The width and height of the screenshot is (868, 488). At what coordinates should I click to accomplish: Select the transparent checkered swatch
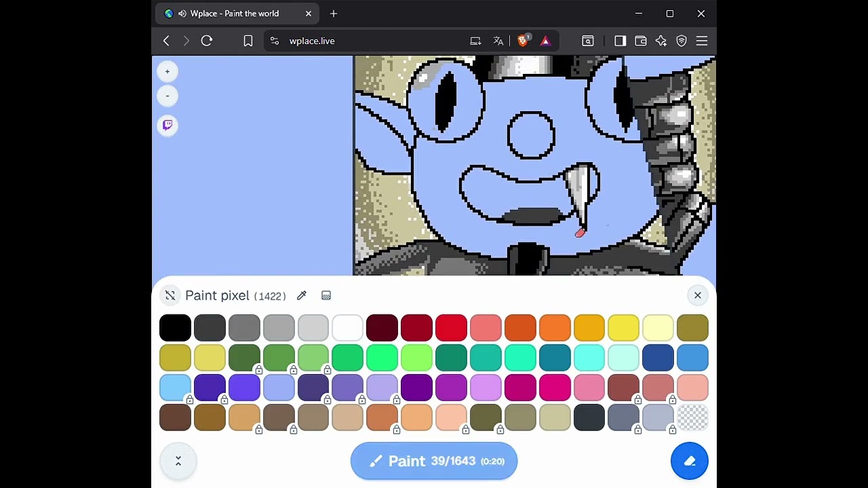[692, 418]
